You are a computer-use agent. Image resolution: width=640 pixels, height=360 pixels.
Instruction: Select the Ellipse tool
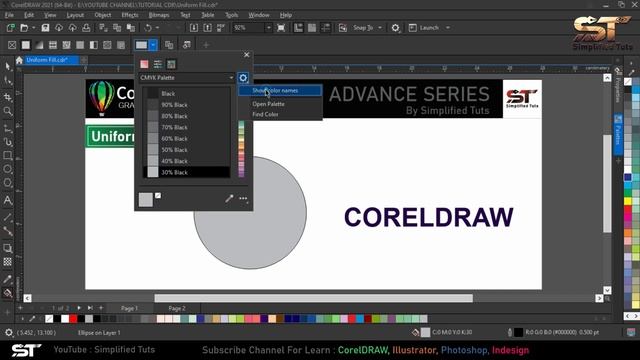[x=8, y=169]
